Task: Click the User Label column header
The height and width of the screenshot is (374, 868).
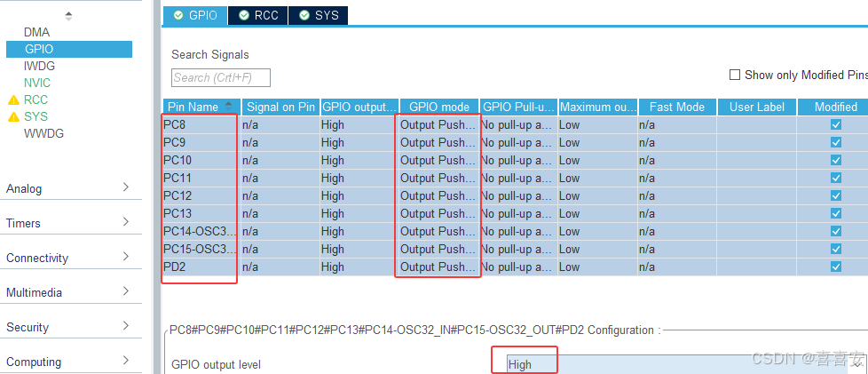Action: [757, 107]
